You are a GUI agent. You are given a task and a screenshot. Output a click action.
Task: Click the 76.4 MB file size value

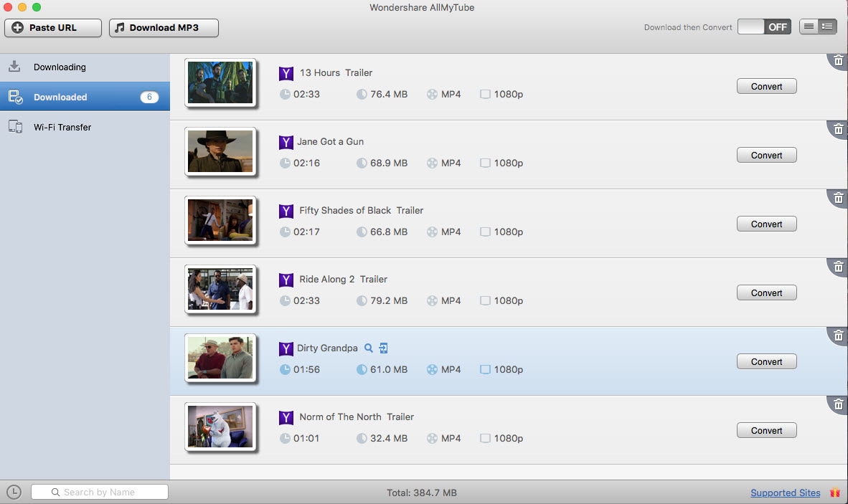tap(389, 94)
